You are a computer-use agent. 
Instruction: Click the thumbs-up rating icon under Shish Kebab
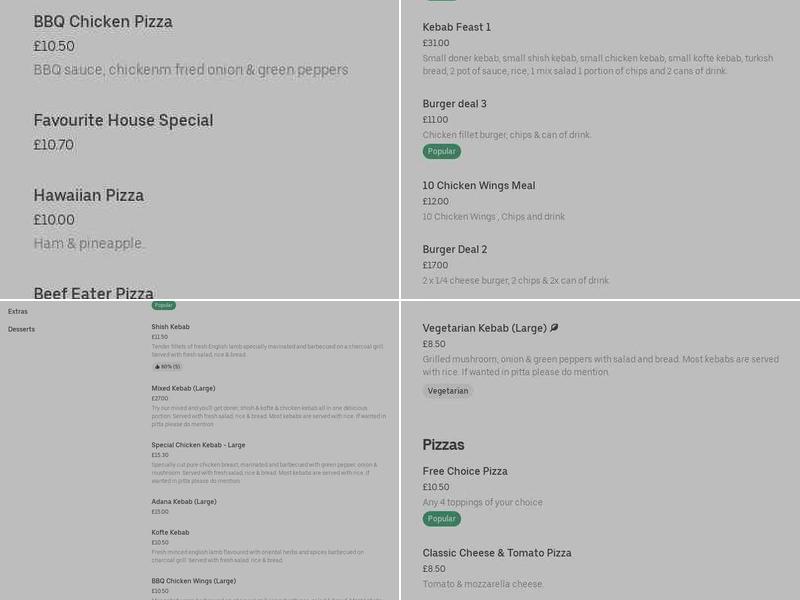pyautogui.click(x=157, y=367)
